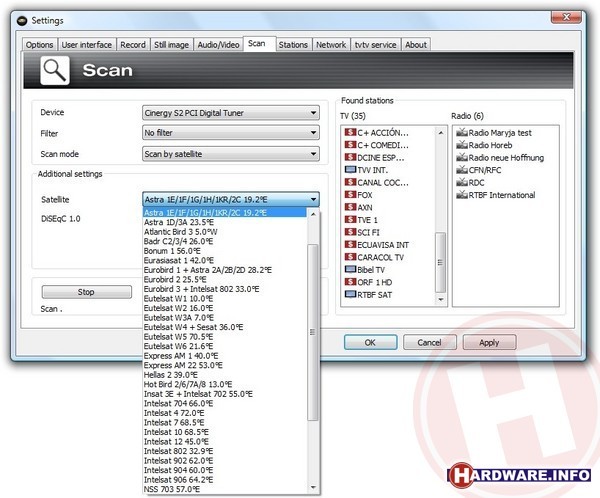600x498 pixels.
Task: Open the About tab
Action: [x=416, y=45]
